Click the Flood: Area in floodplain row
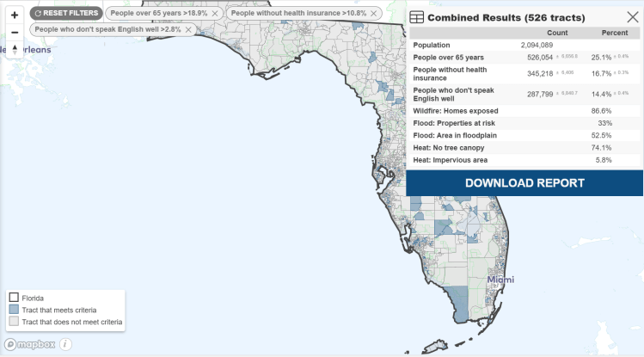Viewport: 644px width, 357px height. (x=524, y=136)
